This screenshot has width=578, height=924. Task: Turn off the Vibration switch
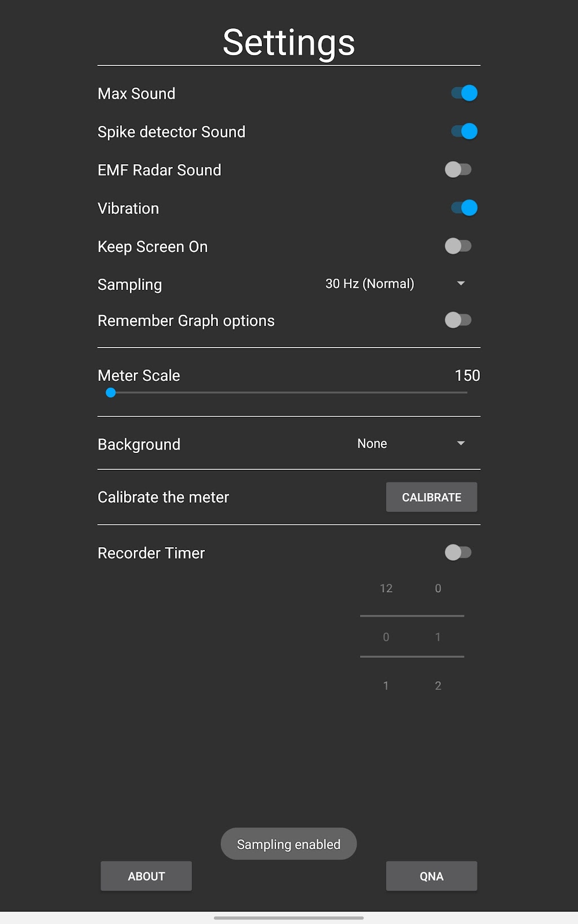[463, 208]
